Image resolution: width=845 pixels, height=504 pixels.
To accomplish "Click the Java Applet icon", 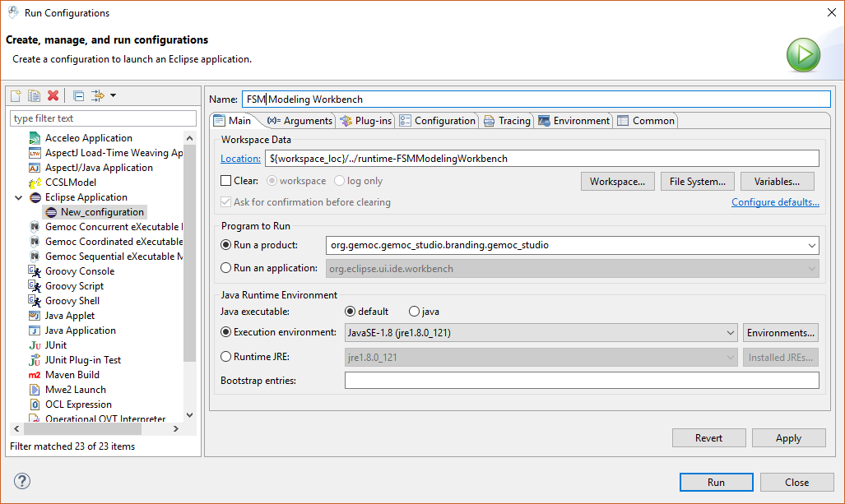I will 35,316.
